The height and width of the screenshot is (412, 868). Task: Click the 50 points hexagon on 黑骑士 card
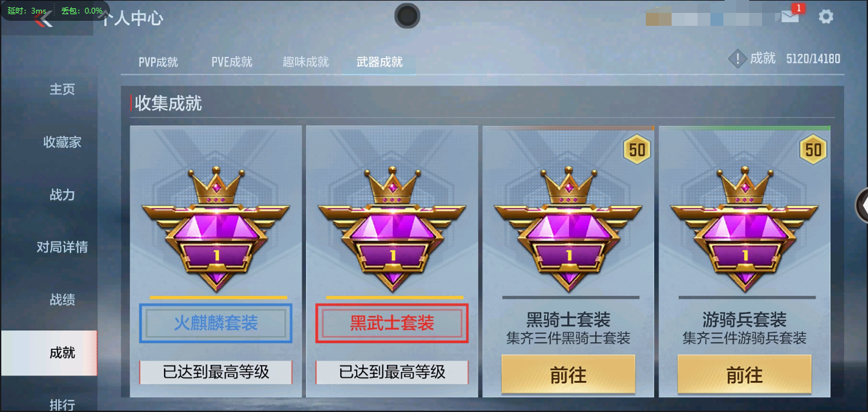click(x=637, y=150)
